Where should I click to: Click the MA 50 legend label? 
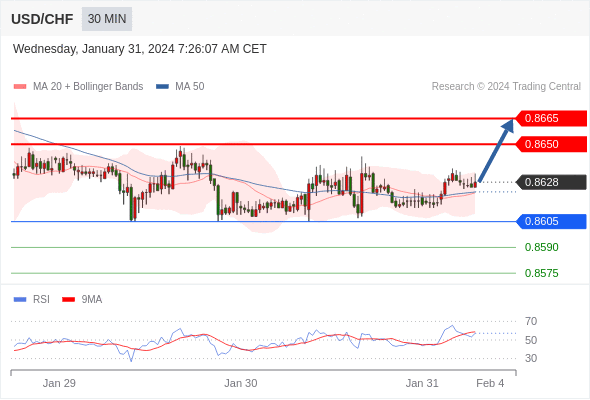[x=190, y=87]
